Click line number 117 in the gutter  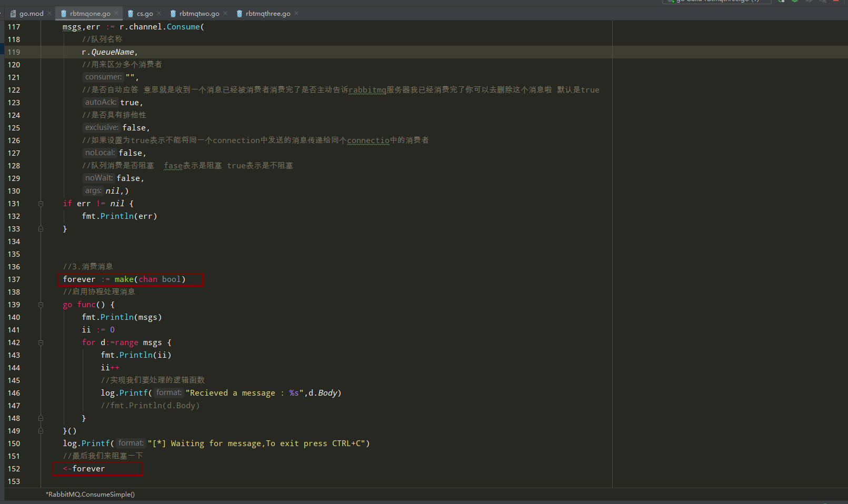click(14, 27)
